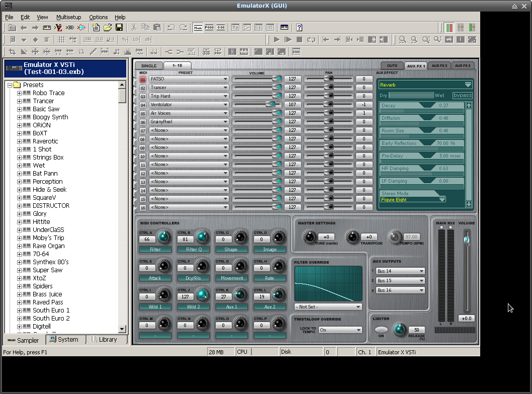Open the FATSO preset dropdown on channel 01
Image resolution: width=532 pixels, height=394 pixels.
226,79
